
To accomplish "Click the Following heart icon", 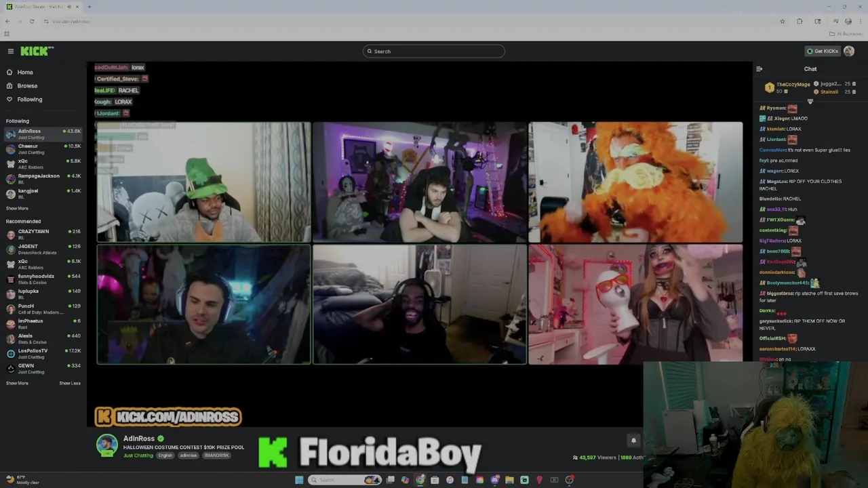I will coord(9,100).
